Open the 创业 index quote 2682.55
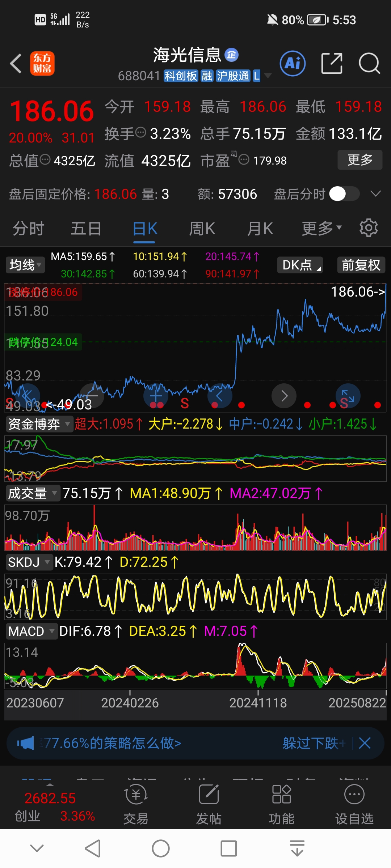This screenshot has width=391, height=868. 50,807
